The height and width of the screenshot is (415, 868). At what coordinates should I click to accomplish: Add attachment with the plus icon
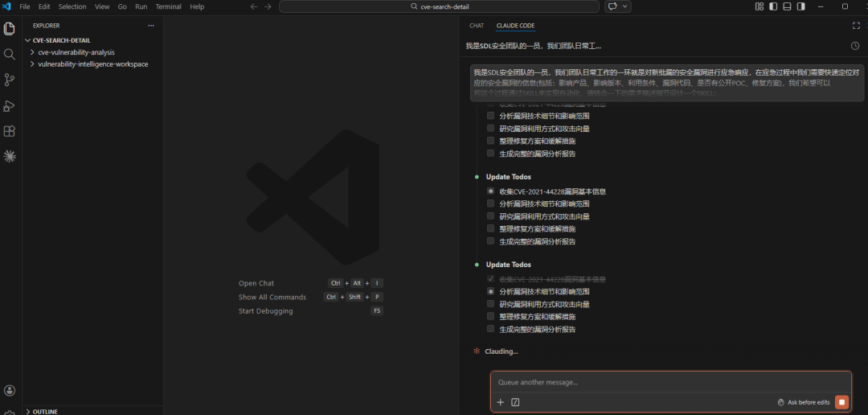click(x=501, y=402)
